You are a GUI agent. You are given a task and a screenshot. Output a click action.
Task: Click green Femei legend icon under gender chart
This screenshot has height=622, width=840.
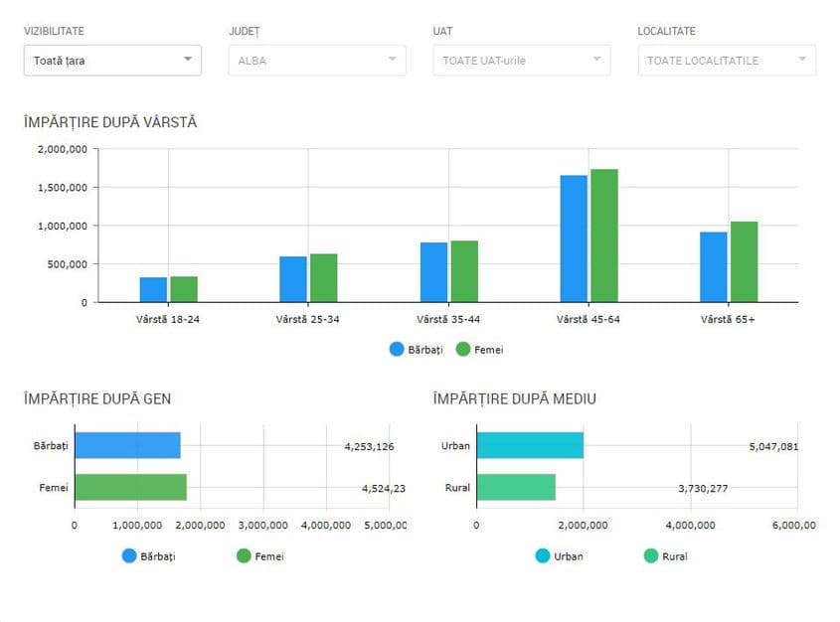coord(244,556)
